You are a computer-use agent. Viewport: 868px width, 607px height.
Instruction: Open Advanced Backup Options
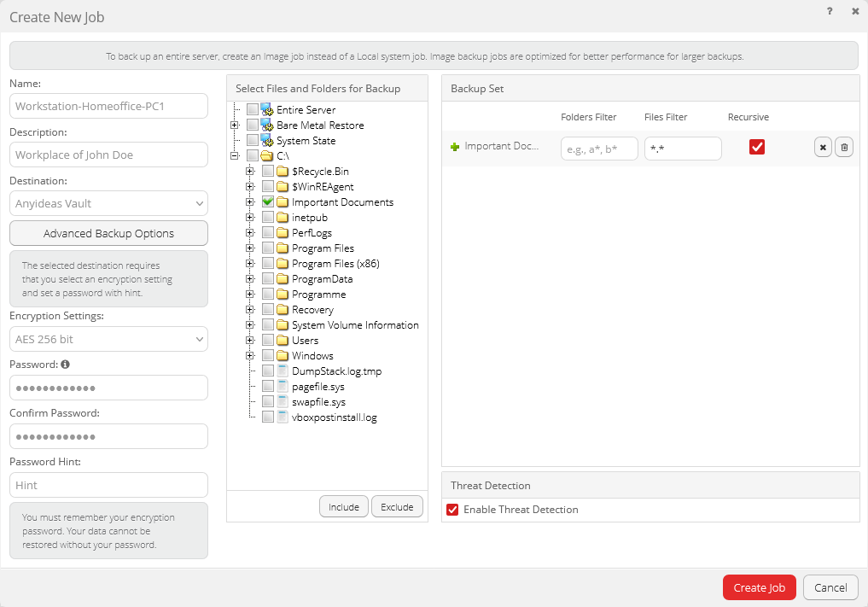(108, 233)
